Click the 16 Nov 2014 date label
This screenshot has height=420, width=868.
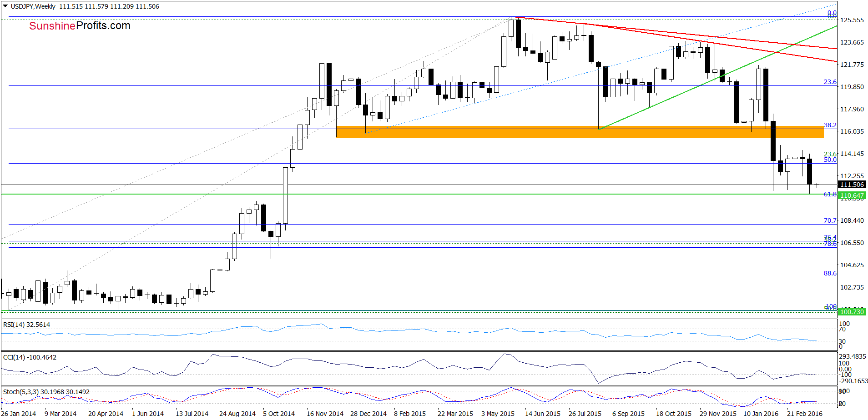325,414
